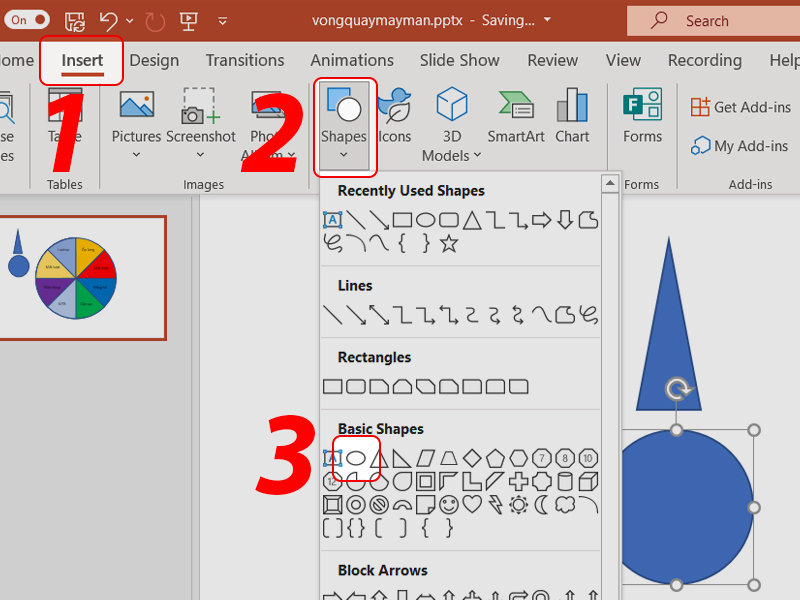800x600 pixels.
Task: Pick the Smiley Face shape
Action: pos(449,505)
